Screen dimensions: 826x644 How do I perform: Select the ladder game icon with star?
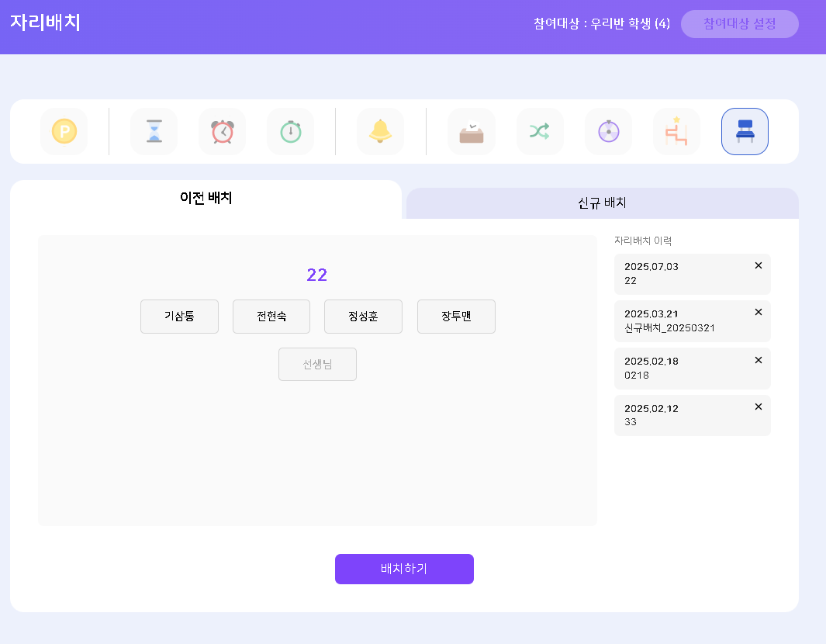(676, 132)
